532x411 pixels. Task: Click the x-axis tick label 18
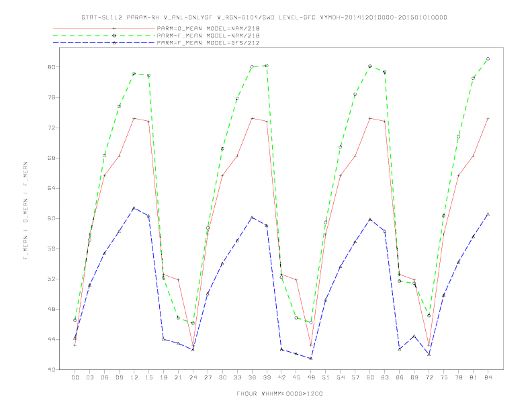(x=163, y=377)
